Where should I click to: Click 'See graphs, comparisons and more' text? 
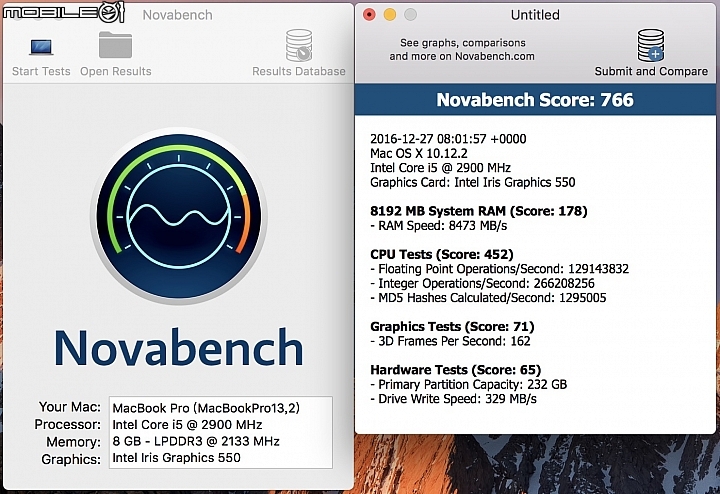462,50
